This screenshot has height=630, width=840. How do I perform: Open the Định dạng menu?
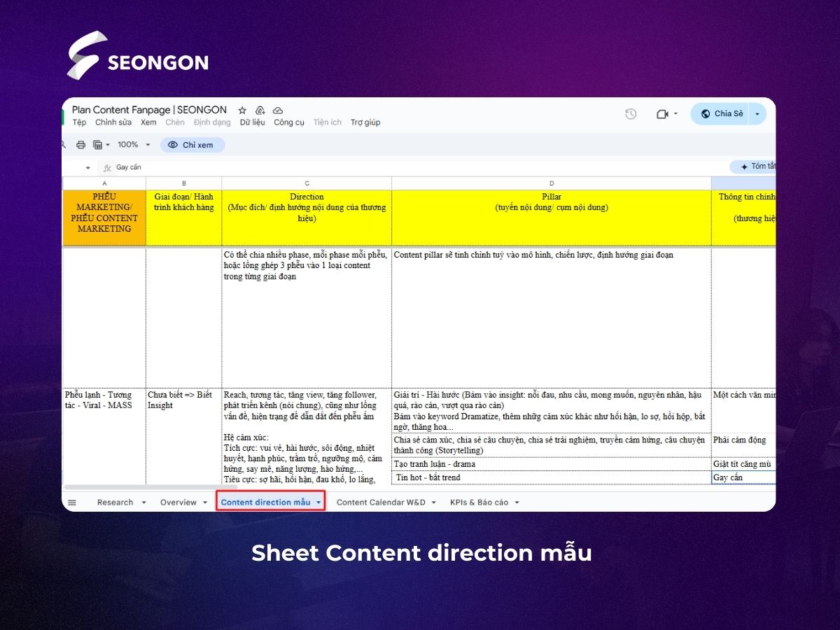[212, 122]
